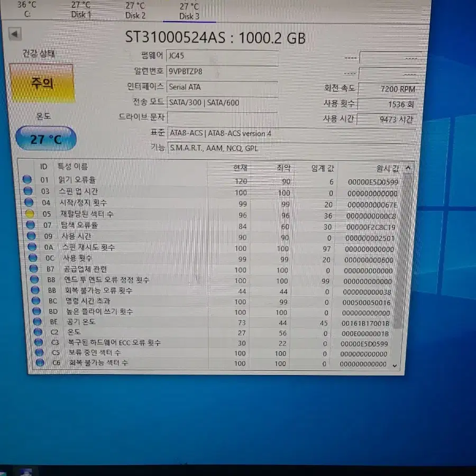Switch to the Disk 1 tab
476x476 pixels.
(81, 10)
